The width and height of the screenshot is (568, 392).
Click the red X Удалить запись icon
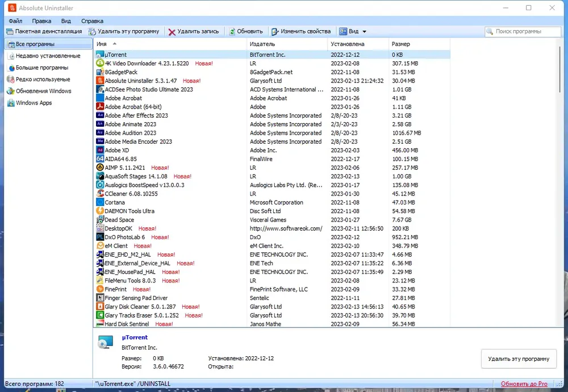172,32
